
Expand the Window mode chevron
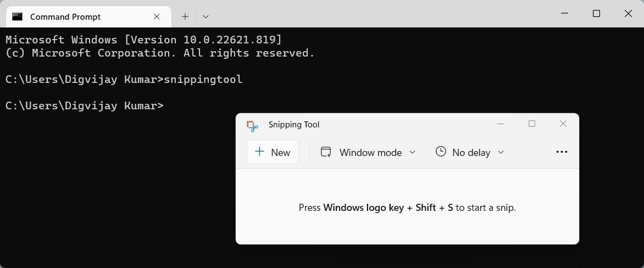point(412,152)
